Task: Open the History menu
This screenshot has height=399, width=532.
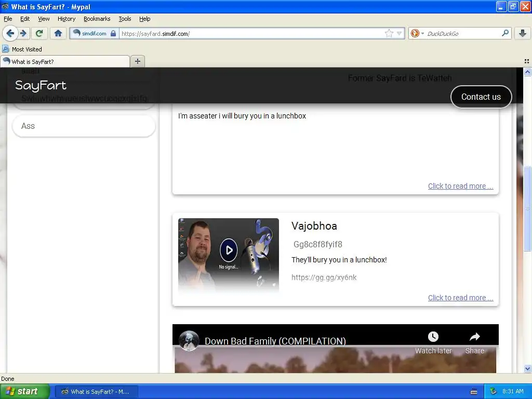Action: (66, 19)
